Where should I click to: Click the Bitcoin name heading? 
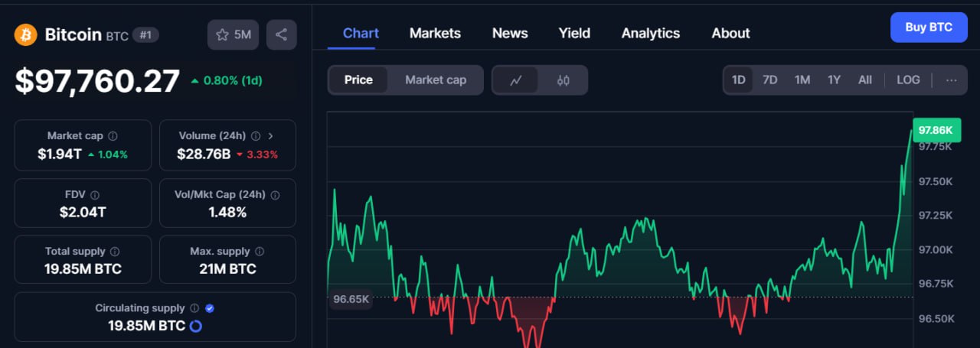coord(73,34)
